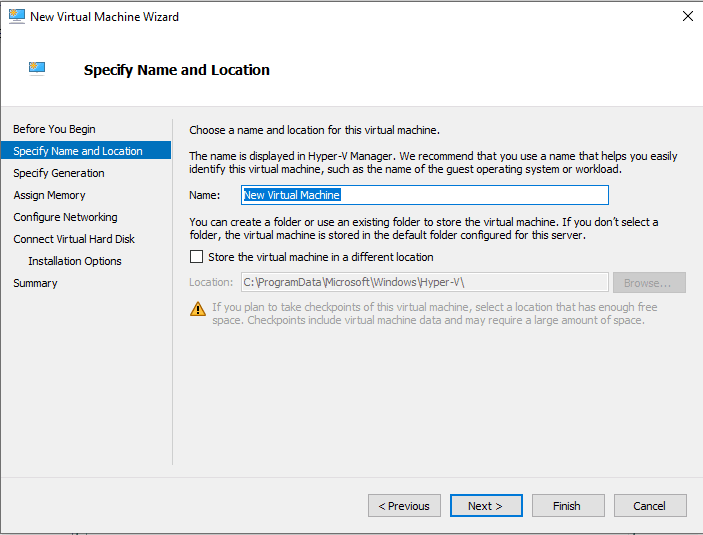Go to Before You Begin step
Screen dimensions: 703x535
point(54,129)
